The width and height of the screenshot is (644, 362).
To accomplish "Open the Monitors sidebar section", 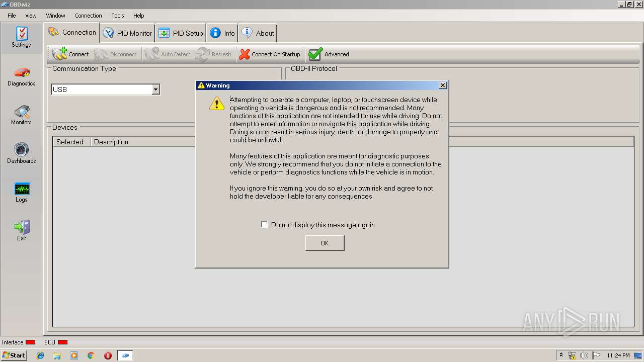I will point(22,115).
